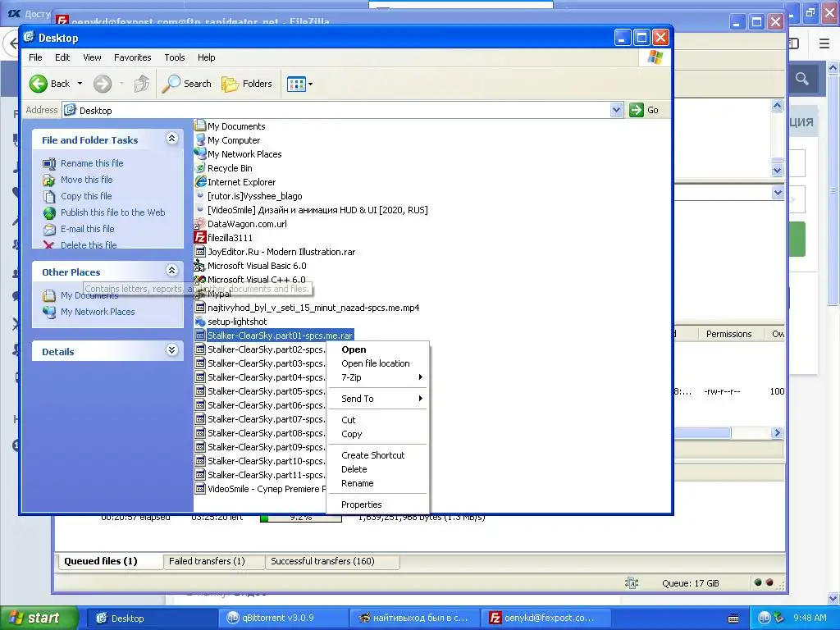Screen dimensions: 840x630
Task: Select Stalker-ClearSky.part11 archive file
Action: pos(260,474)
